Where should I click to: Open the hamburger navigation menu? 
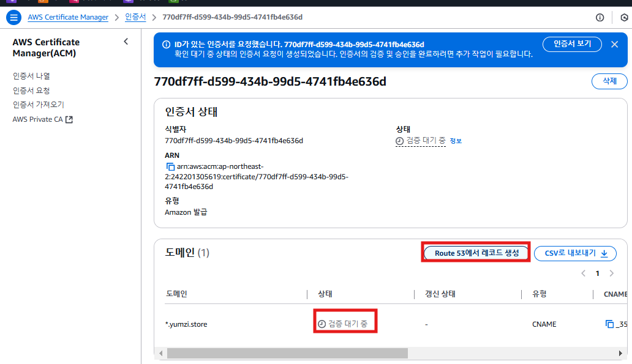click(13, 17)
